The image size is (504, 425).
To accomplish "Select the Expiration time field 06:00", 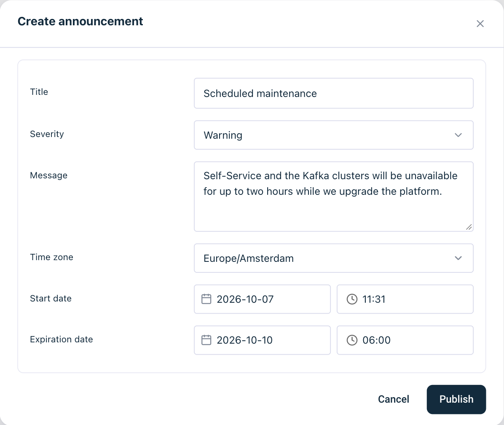I will point(405,340).
